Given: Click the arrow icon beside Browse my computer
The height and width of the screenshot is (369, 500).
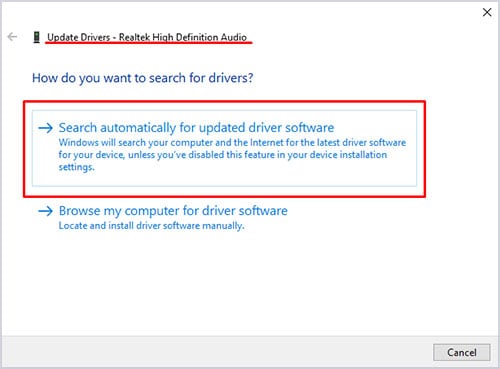Looking at the screenshot, I should [x=45, y=211].
